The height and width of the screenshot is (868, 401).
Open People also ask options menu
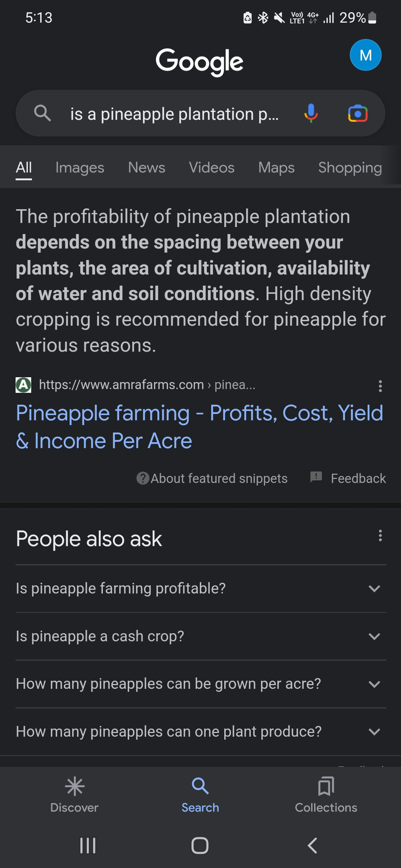pos(380,535)
